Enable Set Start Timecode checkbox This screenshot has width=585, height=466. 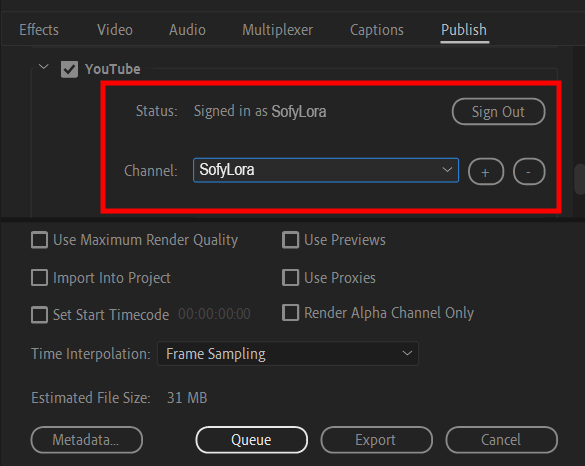pyautogui.click(x=39, y=315)
